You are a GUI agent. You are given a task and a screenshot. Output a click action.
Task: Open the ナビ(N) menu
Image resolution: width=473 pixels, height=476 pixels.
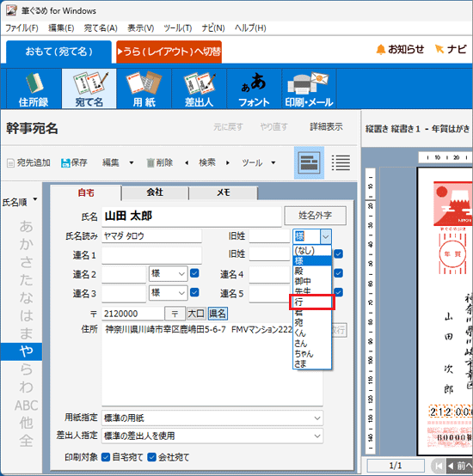point(213,28)
